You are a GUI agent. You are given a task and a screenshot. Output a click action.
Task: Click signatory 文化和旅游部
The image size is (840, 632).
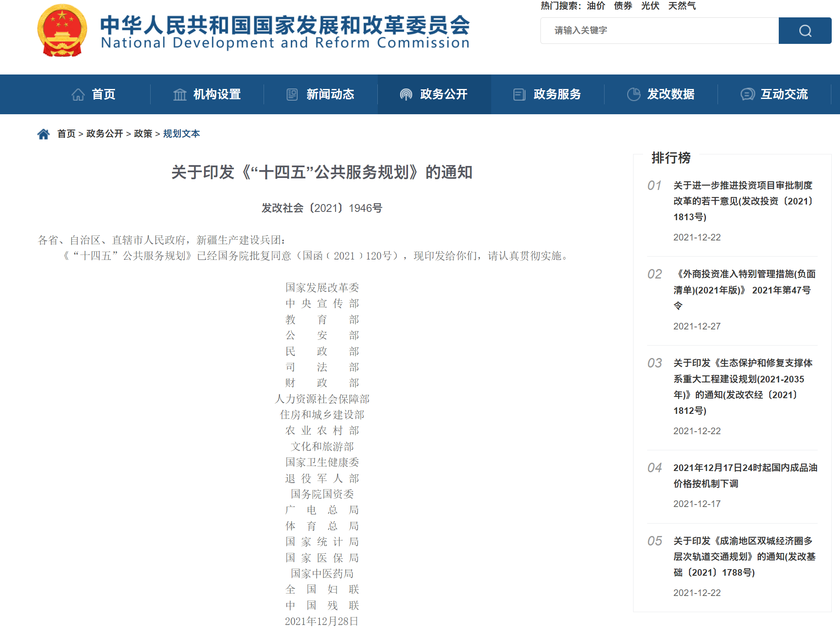point(322,447)
